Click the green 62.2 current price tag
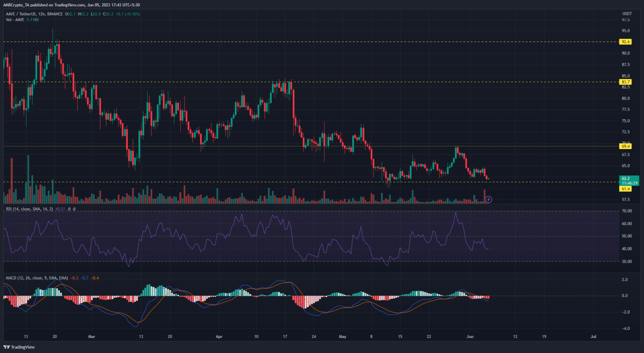 point(629,180)
